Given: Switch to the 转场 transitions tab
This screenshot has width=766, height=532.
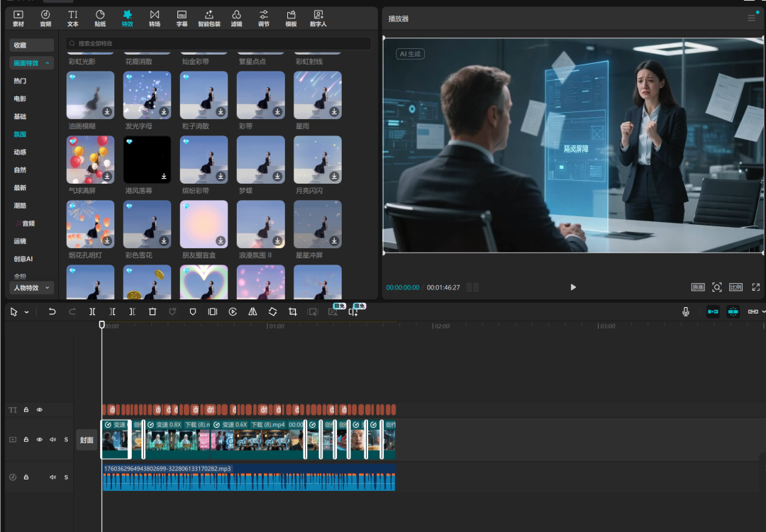Looking at the screenshot, I should [155, 18].
